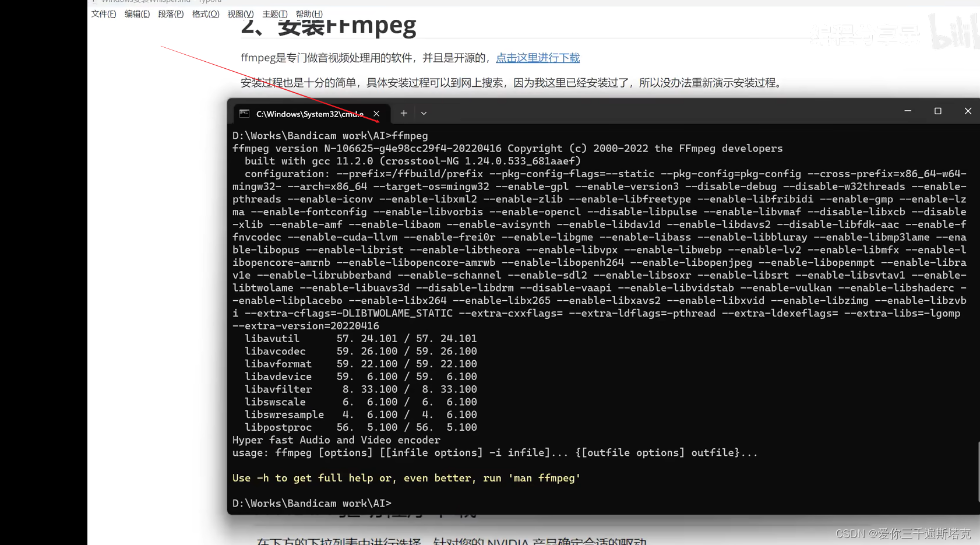Open a new terminal tab with plus button
980x545 pixels.
click(x=403, y=113)
